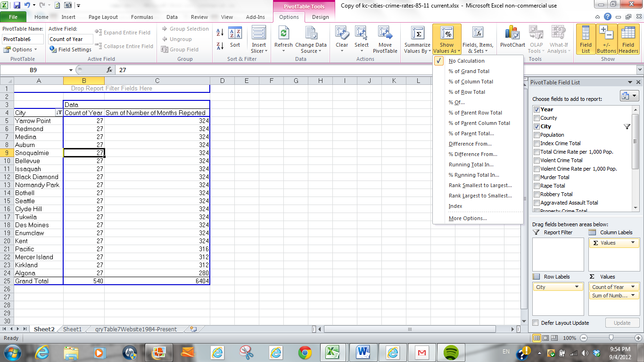Switch to the Design ribbon tab

pyautogui.click(x=320, y=17)
